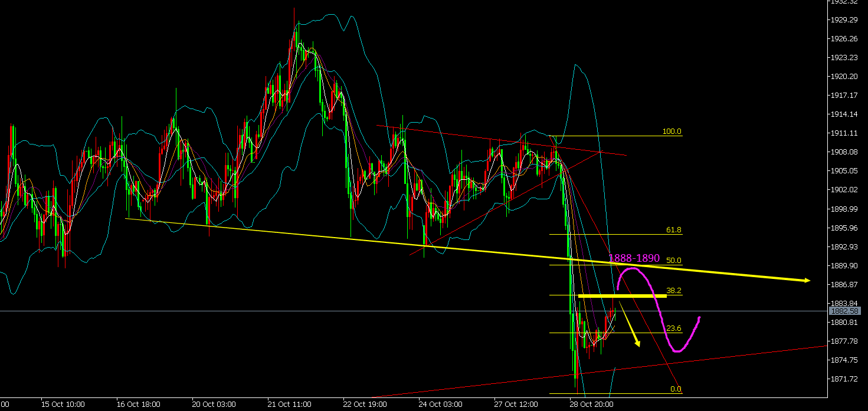
Task: Select the 1902.02 price scale value
Action: [843, 190]
